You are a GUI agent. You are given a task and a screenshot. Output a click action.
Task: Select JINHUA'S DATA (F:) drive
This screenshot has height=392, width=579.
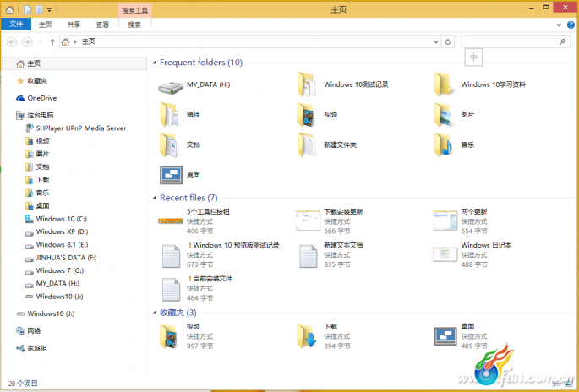(x=61, y=258)
